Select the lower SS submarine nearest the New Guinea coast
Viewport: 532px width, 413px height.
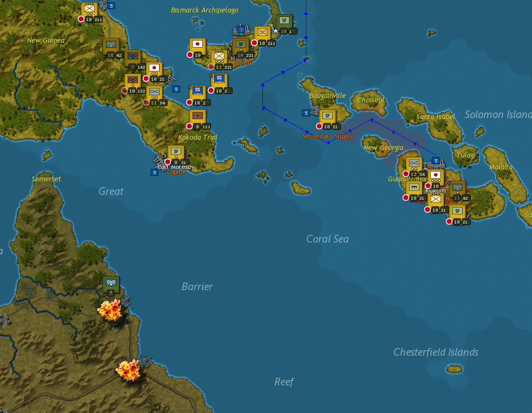pos(198,94)
